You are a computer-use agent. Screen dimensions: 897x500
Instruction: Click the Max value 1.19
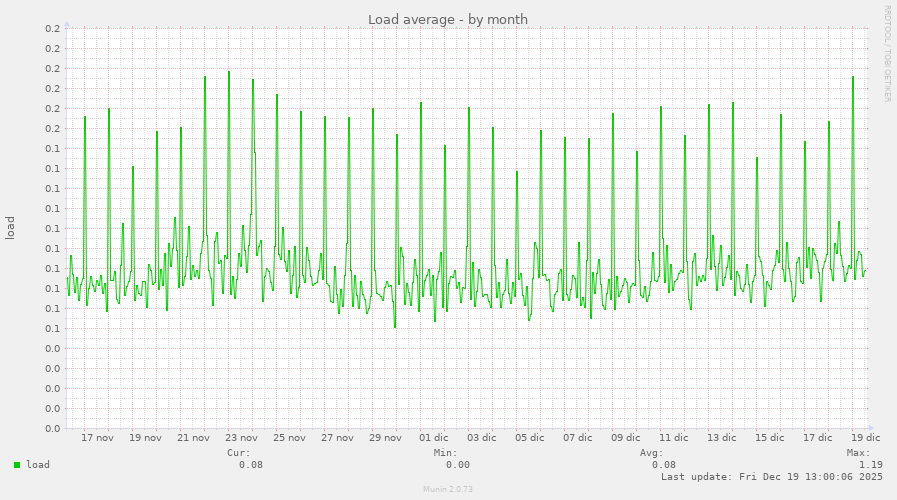(x=871, y=465)
